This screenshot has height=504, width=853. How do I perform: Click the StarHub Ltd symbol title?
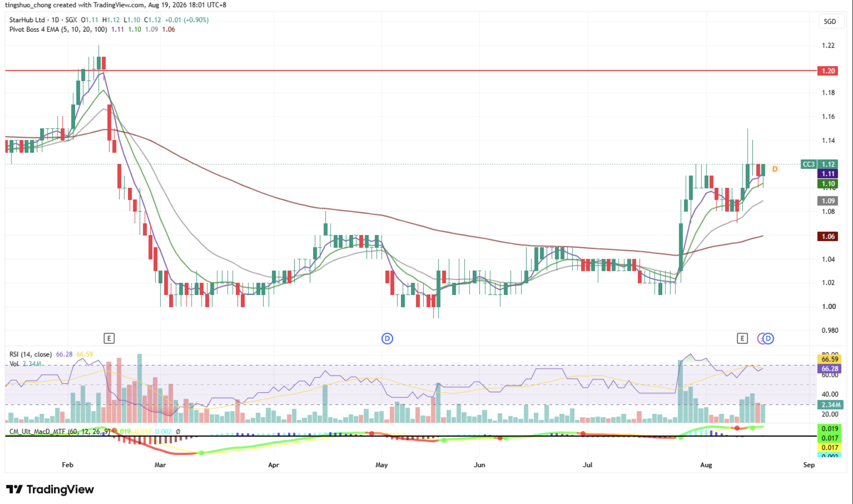click(27, 20)
